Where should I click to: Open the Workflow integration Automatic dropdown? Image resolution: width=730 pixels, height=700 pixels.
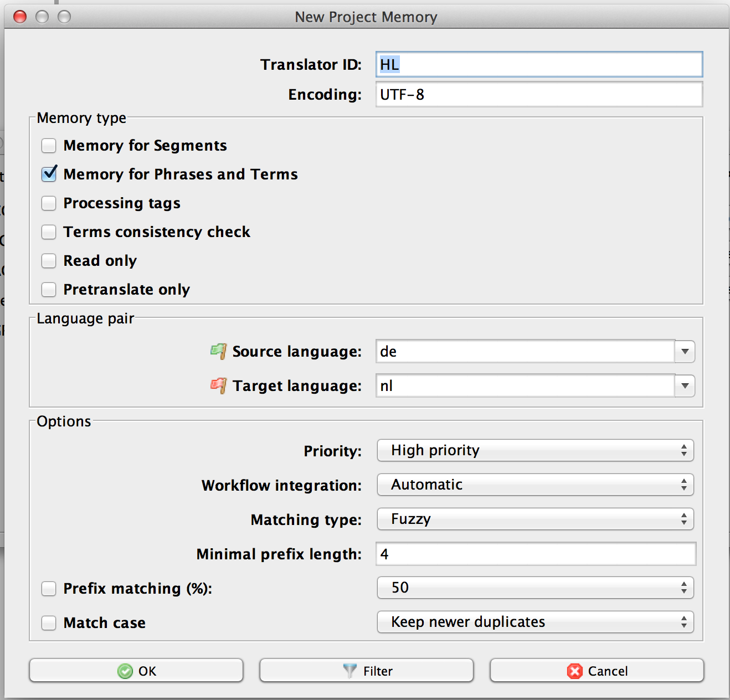coord(535,485)
